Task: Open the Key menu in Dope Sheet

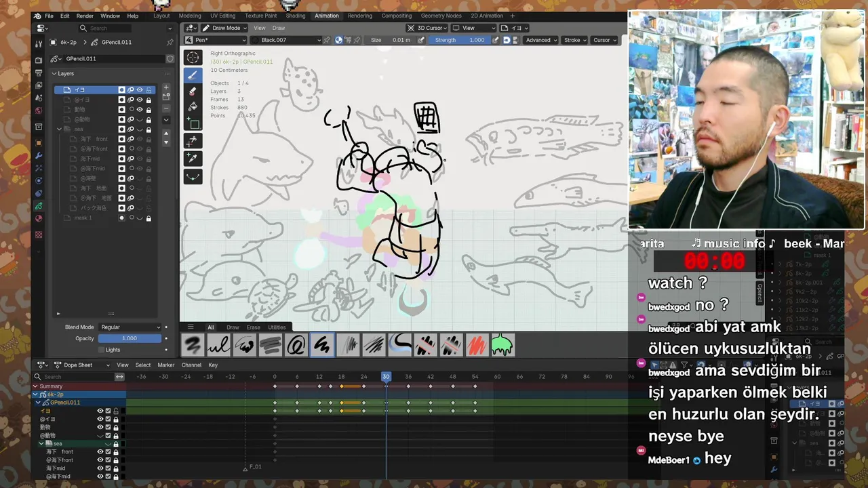Action: pos(213,365)
